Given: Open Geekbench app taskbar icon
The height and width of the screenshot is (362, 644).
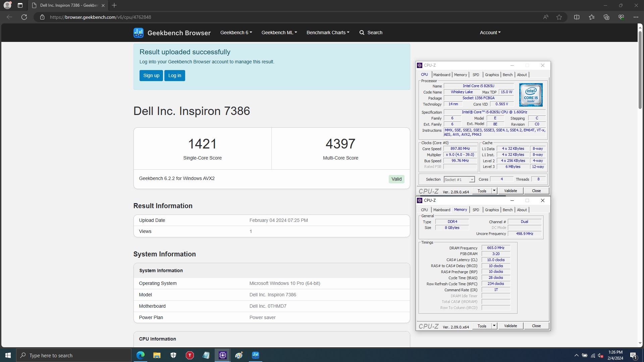Looking at the screenshot, I should tap(256, 355).
